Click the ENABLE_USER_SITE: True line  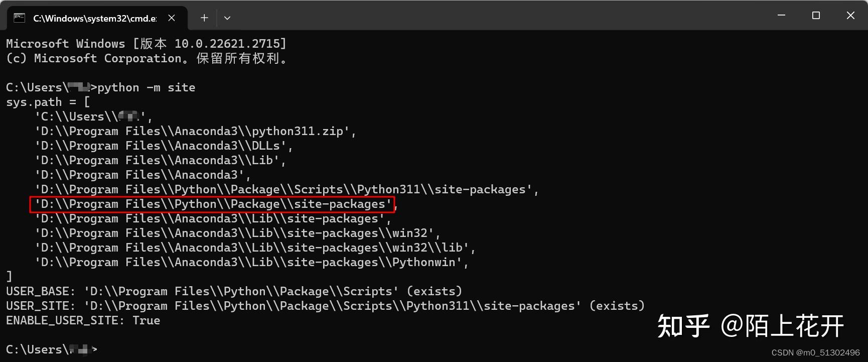[83, 320]
